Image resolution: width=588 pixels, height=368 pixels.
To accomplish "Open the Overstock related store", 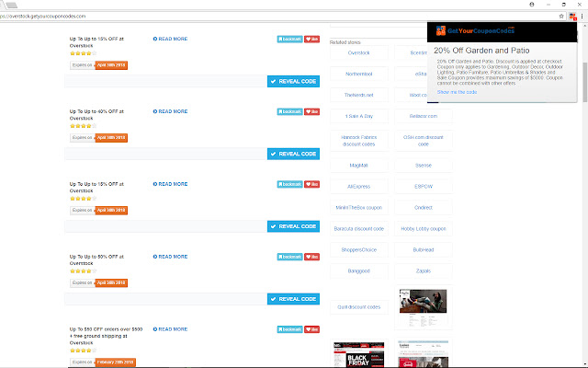I will tap(359, 53).
